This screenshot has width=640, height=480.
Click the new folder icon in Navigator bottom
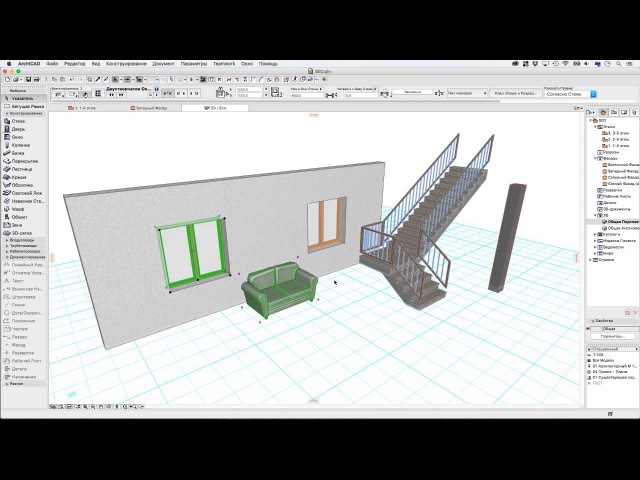pyautogui.click(x=628, y=313)
